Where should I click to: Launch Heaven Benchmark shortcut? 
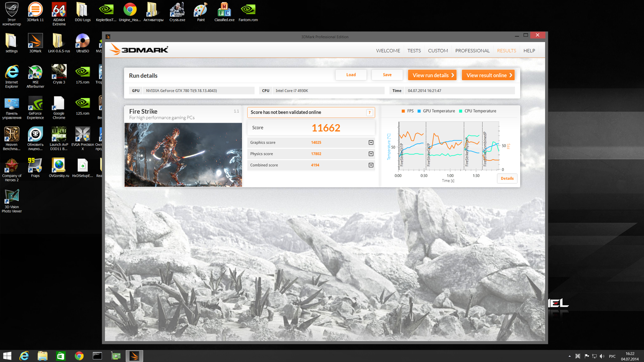coord(11,139)
